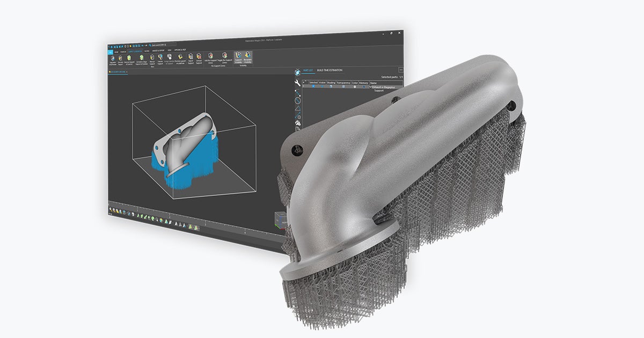Viewport: 644px width, 338px height.
Task: Switch to the BUILD TIME ESTIMATION tab
Action: click(x=330, y=70)
